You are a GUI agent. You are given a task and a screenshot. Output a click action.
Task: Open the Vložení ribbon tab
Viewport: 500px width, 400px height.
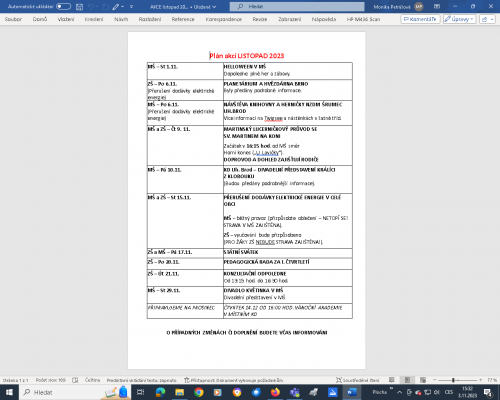tap(66, 19)
